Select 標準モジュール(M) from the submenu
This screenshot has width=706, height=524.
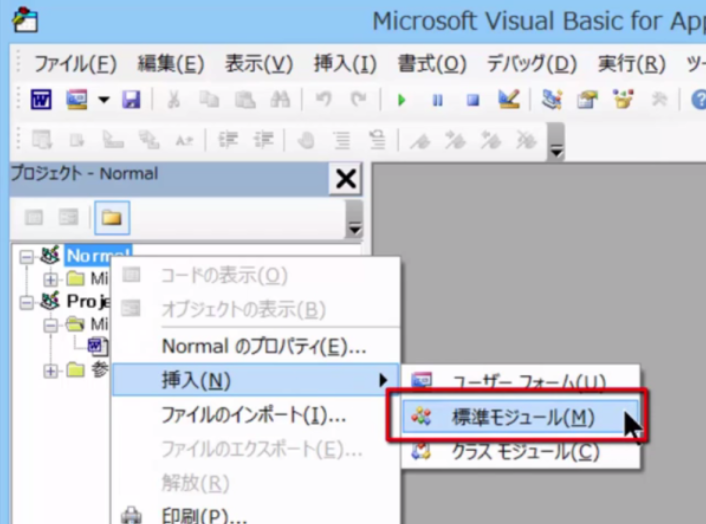pos(522,417)
